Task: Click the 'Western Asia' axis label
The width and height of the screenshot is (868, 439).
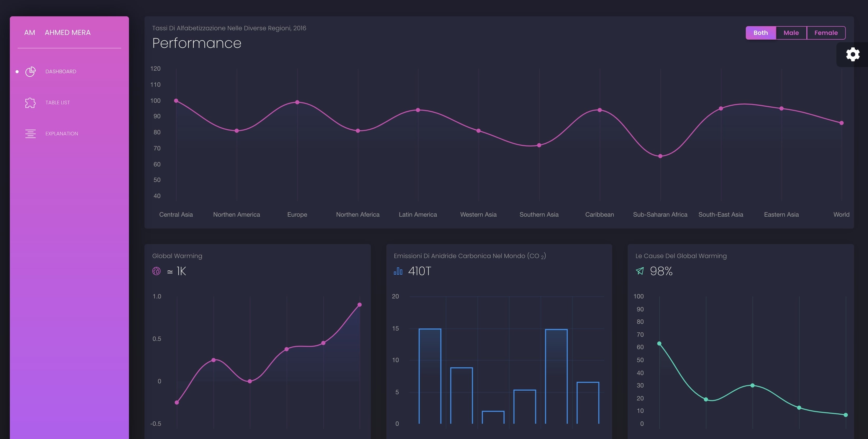Action: pyautogui.click(x=479, y=215)
